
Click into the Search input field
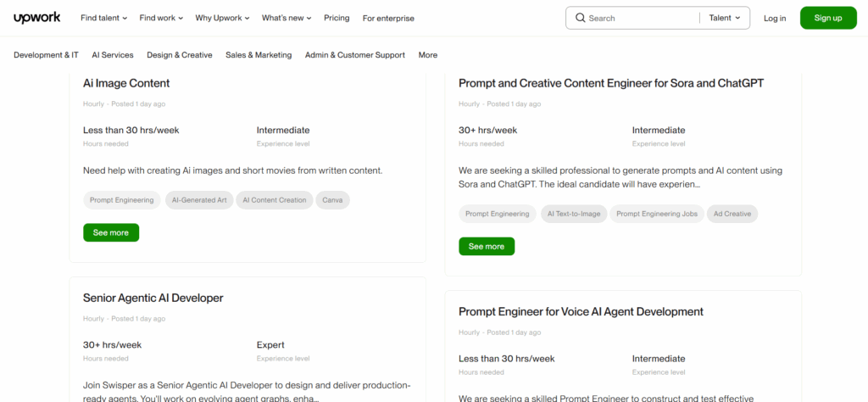tap(640, 18)
